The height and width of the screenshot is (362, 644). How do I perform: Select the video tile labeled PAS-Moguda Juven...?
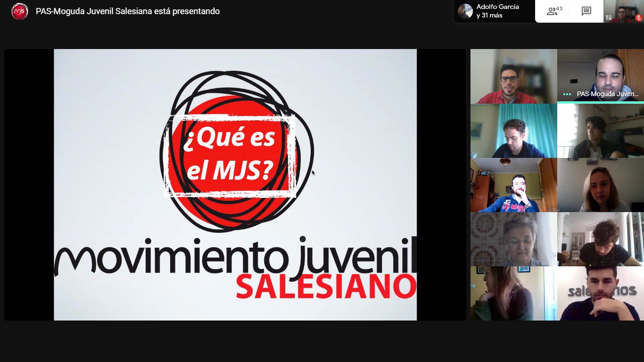[x=600, y=76]
